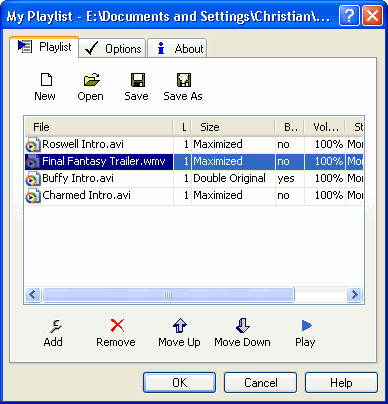Start playback with the Play icon

pos(306,326)
